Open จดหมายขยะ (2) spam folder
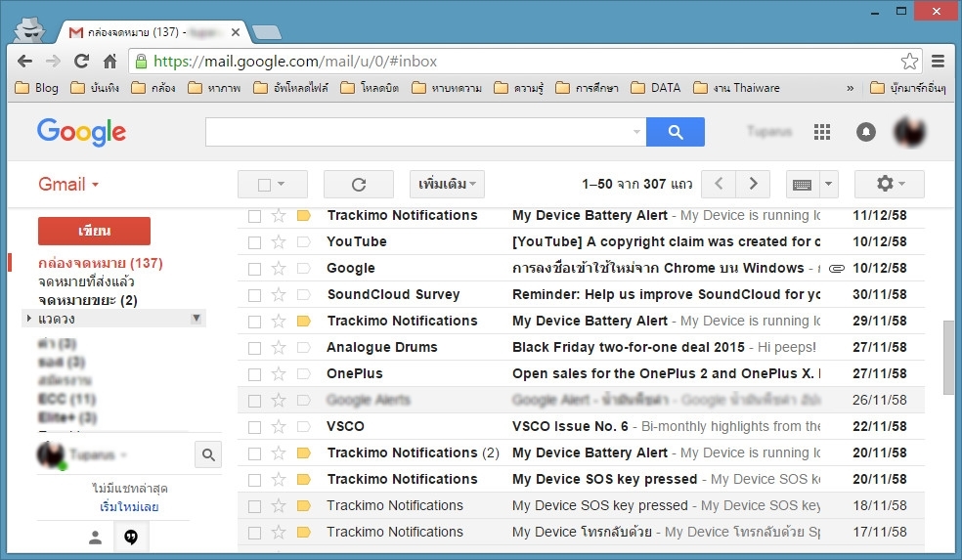The height and width of the screenshot is (560, 962). (88, 300)
